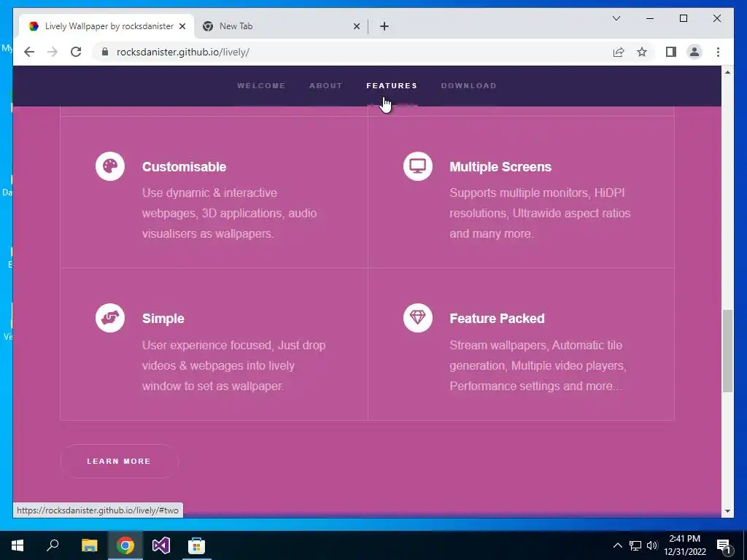Select the FEATURES nav item
The height and width of the screenshot is (560, 747).
pos(392,86)
